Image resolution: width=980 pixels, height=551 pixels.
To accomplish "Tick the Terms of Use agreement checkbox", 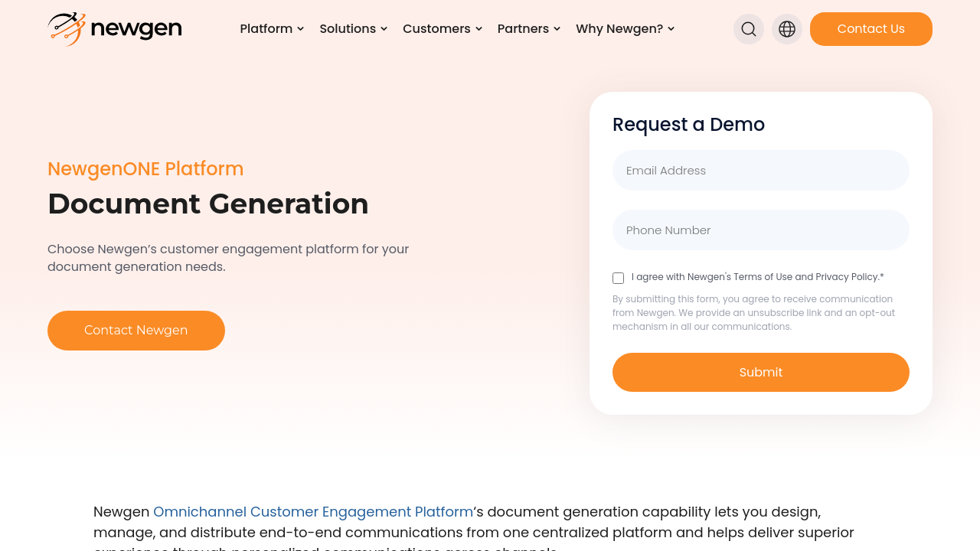I will (619, 278).
